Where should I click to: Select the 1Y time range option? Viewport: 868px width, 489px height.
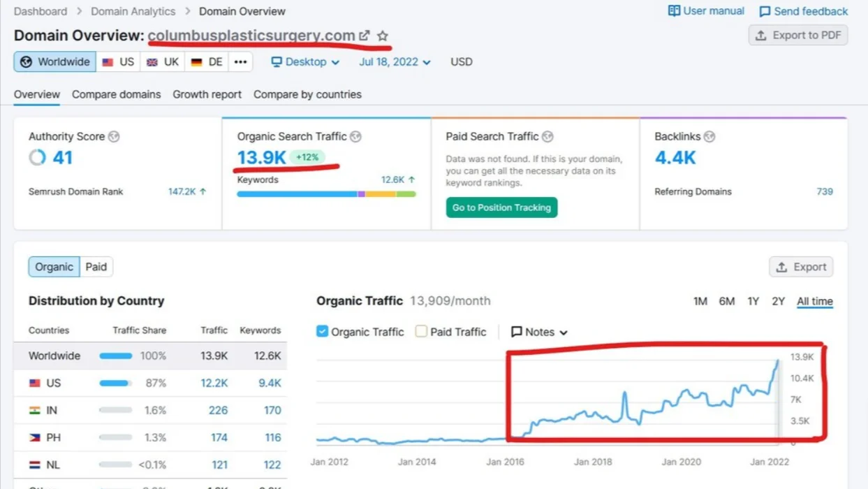tap(753, 302)
